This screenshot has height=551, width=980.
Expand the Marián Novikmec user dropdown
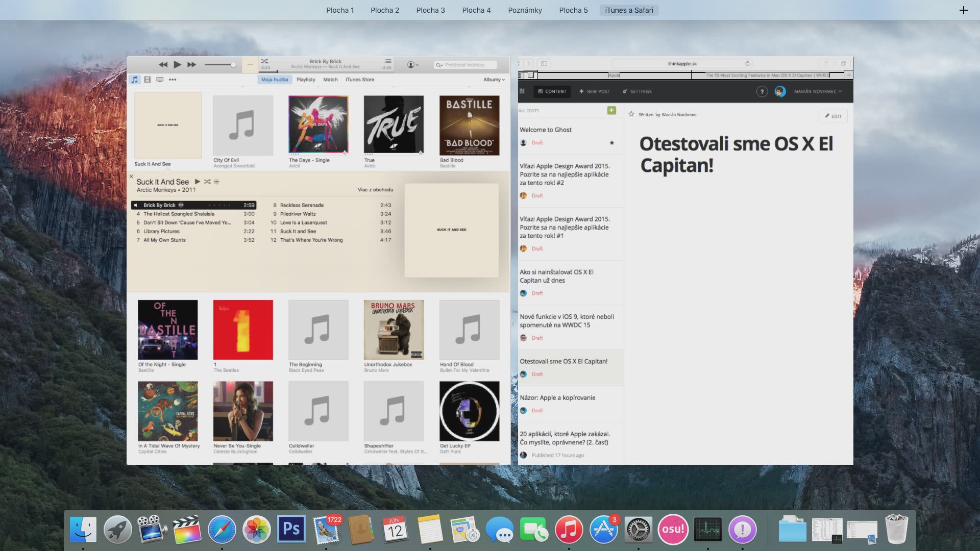coord(818,91)
